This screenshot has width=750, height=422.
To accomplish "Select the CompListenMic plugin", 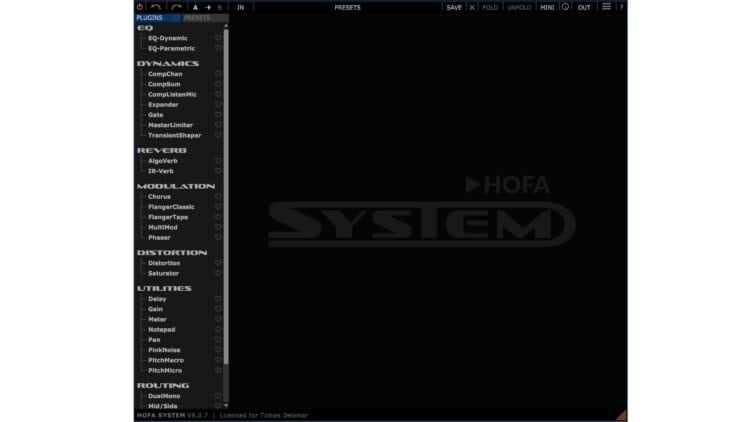I will (172, 95).
